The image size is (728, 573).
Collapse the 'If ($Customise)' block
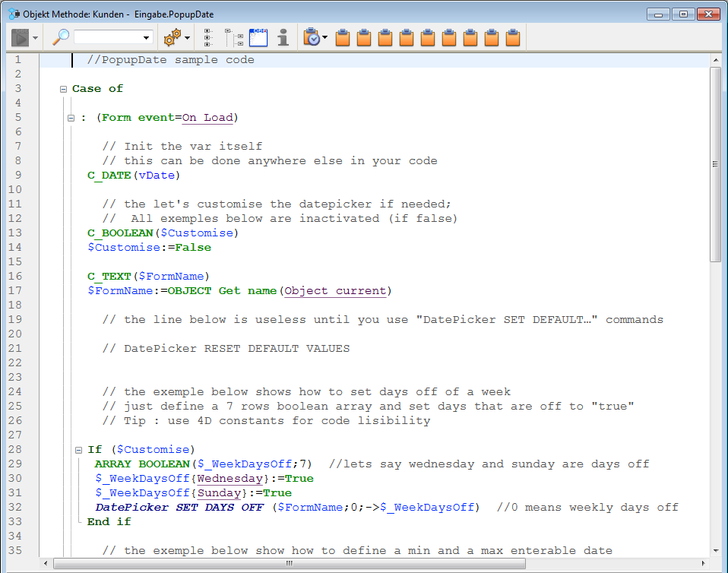pos(78,450)
